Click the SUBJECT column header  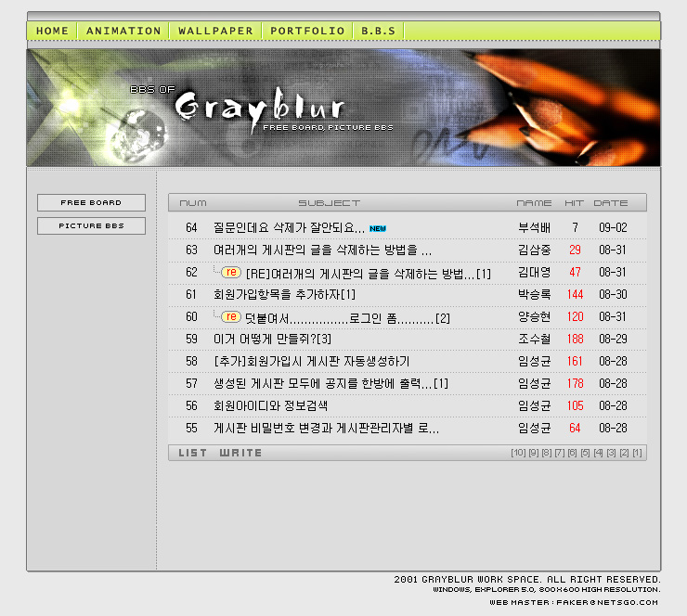(x=329, y=203)
